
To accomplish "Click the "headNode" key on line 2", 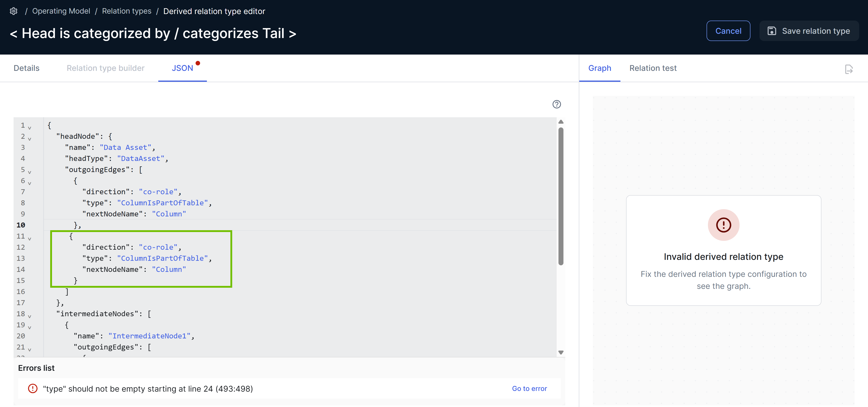I will 78,136.
